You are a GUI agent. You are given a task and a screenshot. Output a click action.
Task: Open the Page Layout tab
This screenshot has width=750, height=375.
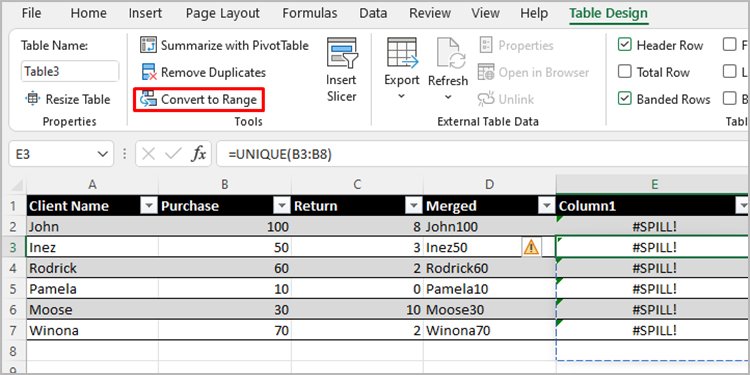coord(222,13)
